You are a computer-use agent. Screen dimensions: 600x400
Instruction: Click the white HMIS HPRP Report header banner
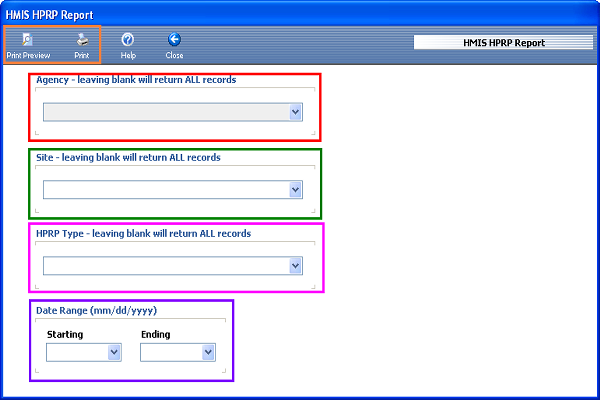coord(503,44)
